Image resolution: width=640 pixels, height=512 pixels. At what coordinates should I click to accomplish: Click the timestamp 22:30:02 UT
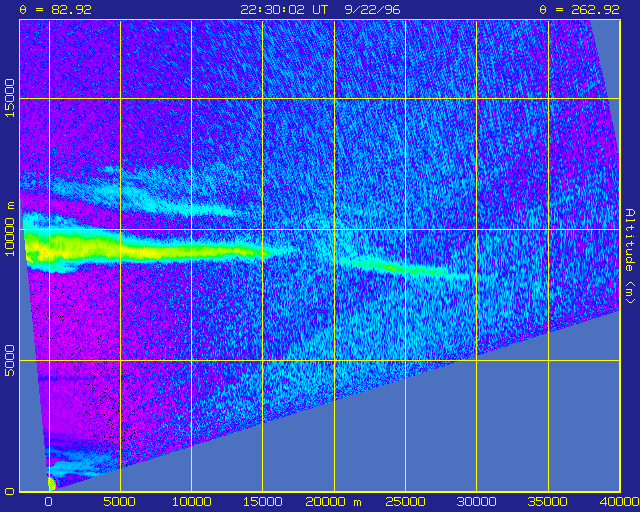click(x=284, y=9)
